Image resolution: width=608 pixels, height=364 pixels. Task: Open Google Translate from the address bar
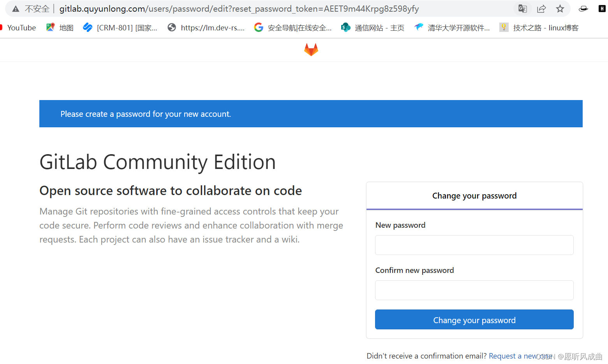tap(522, 8)
